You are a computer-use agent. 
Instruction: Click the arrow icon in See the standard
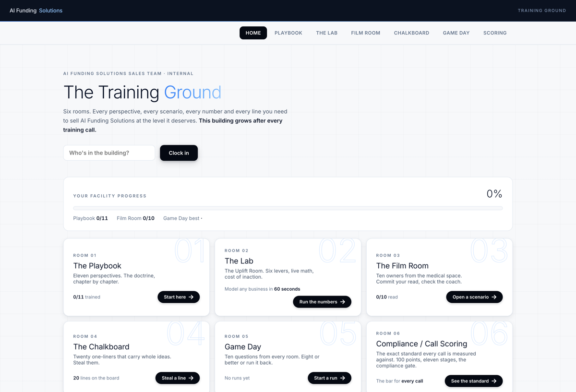pyautogui.click(x=494, y=381)
